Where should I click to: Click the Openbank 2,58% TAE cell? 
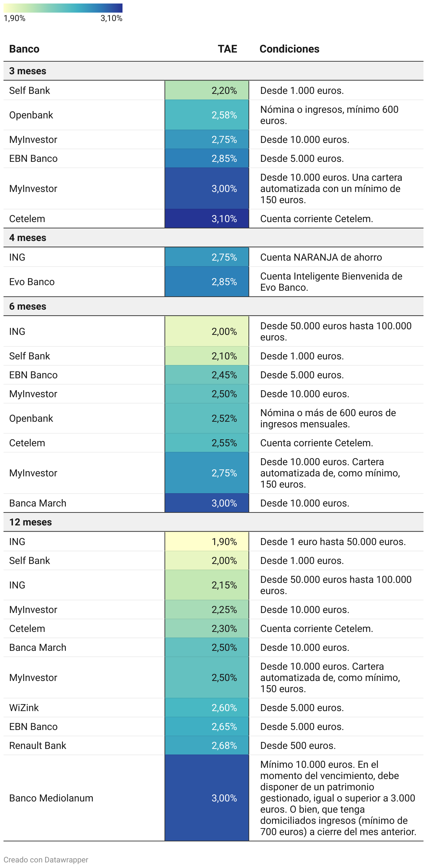tap(207, 115)
